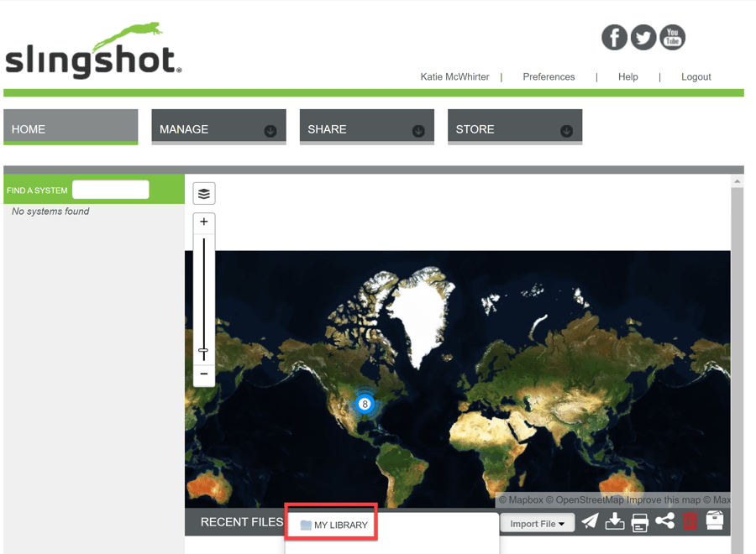Click the print icon in toolbar
The width and height of the screenshot is (756, 554).
coord(640,522)
